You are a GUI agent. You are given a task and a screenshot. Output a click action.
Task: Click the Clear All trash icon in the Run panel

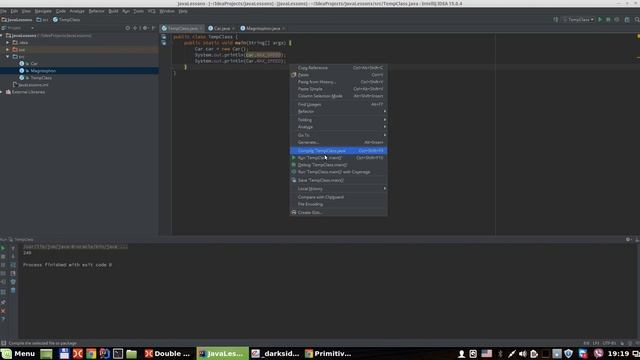[x=13, y=290]
